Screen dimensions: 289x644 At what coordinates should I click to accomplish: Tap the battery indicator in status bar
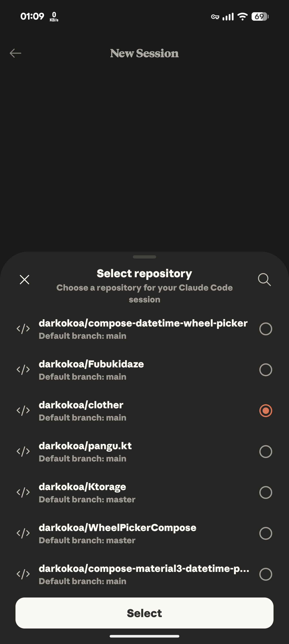click(260, 17)
